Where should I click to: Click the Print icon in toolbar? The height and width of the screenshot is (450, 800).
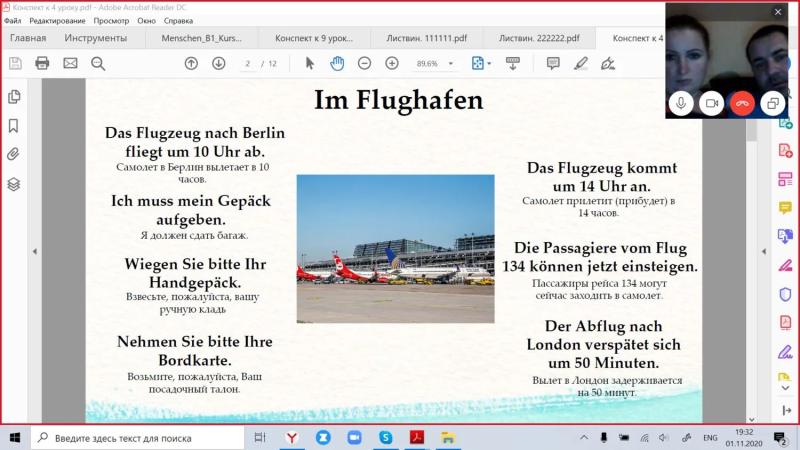coord(42,63)
